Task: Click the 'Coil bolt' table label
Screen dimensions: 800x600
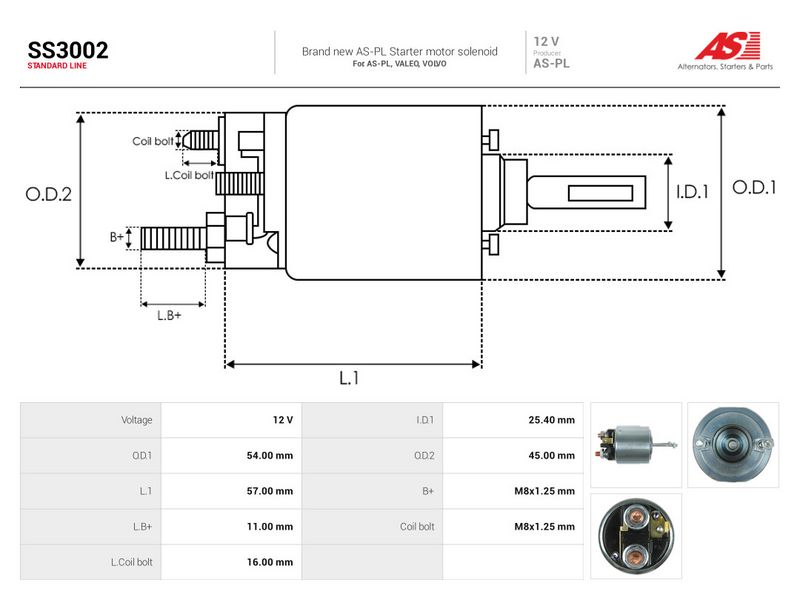Action: tap(417, 527)
